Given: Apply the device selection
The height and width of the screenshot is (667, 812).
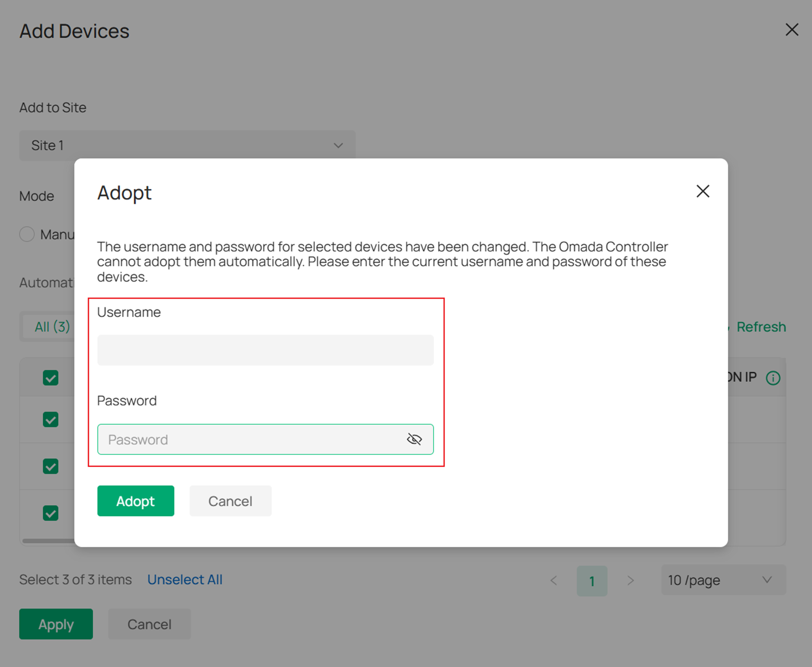Looking at the screenshot, I should (56, 624).
